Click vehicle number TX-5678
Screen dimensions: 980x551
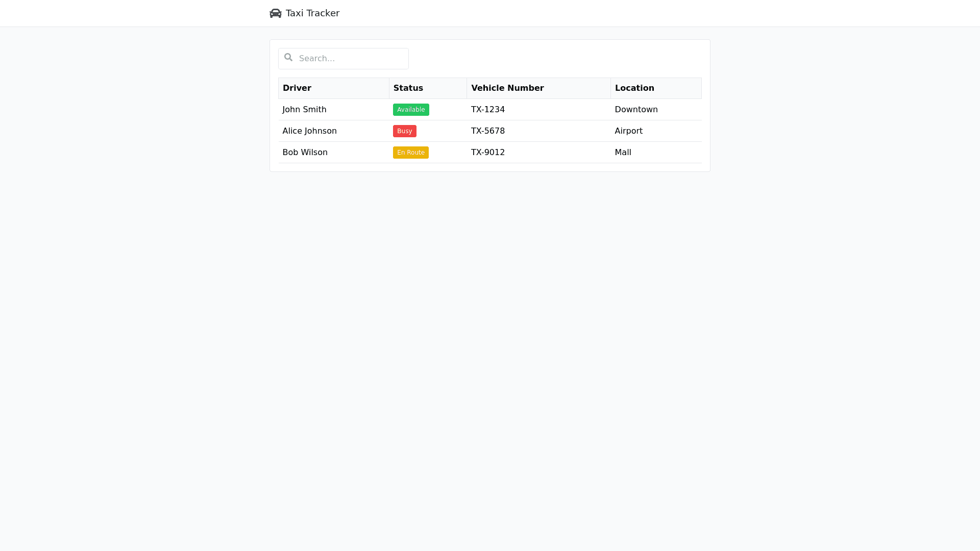point(487,131)
